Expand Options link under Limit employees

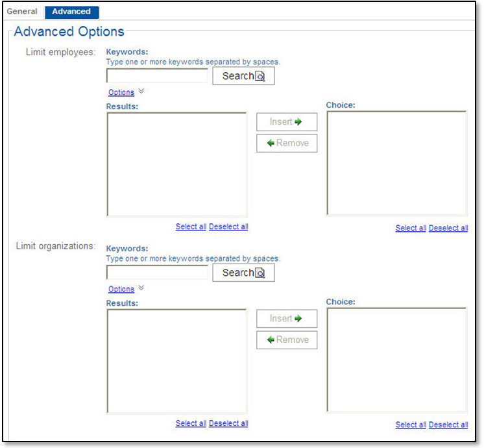point(121,92)
